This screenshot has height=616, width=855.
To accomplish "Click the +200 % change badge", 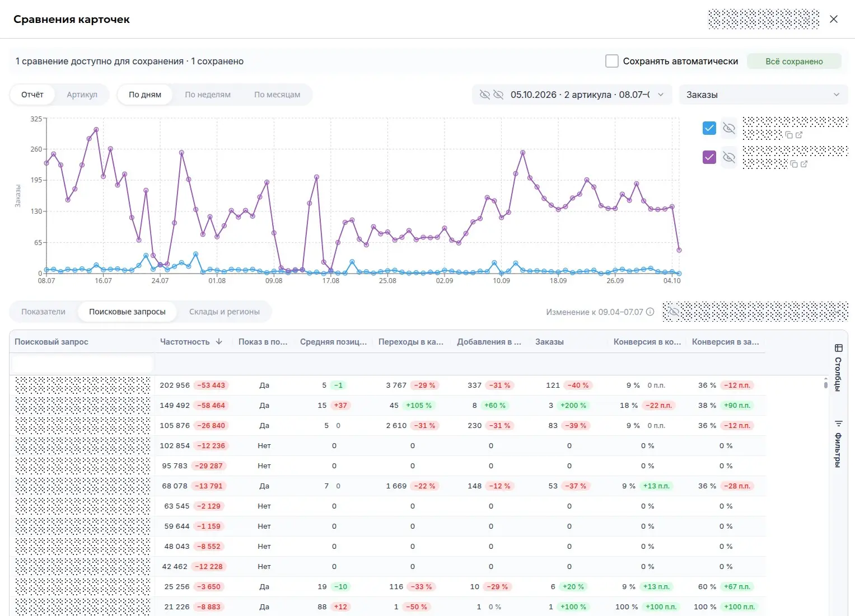I will (x=572, y=406).
